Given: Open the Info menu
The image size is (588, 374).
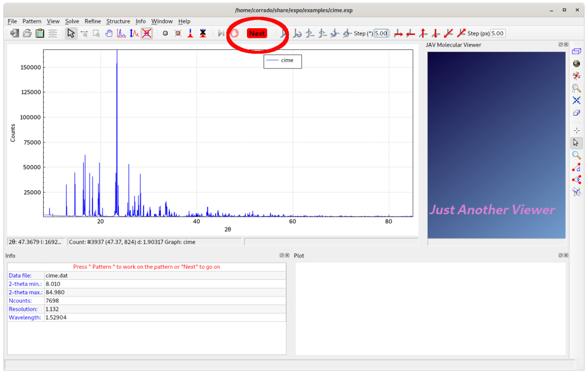Looking at the screenshot, I should 141,21.
